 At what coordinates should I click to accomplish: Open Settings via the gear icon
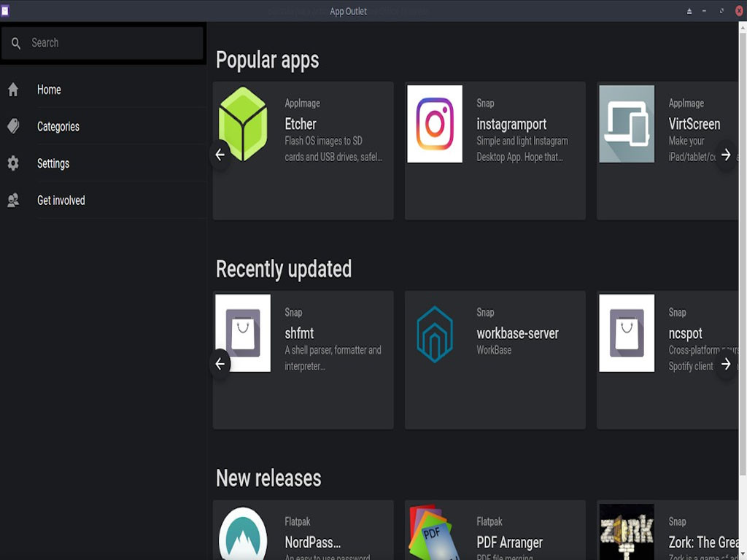coord(13,163)
